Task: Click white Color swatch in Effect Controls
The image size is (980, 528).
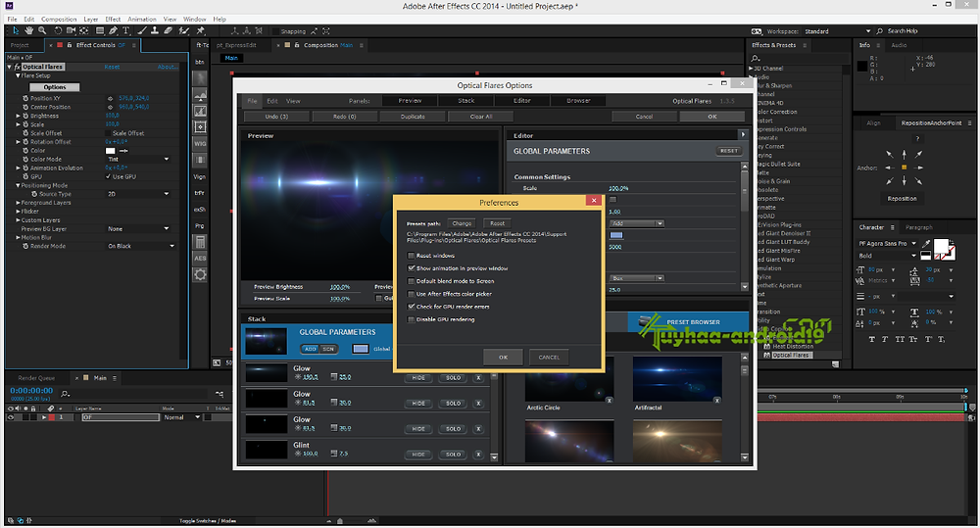Action: click(110, 151)
